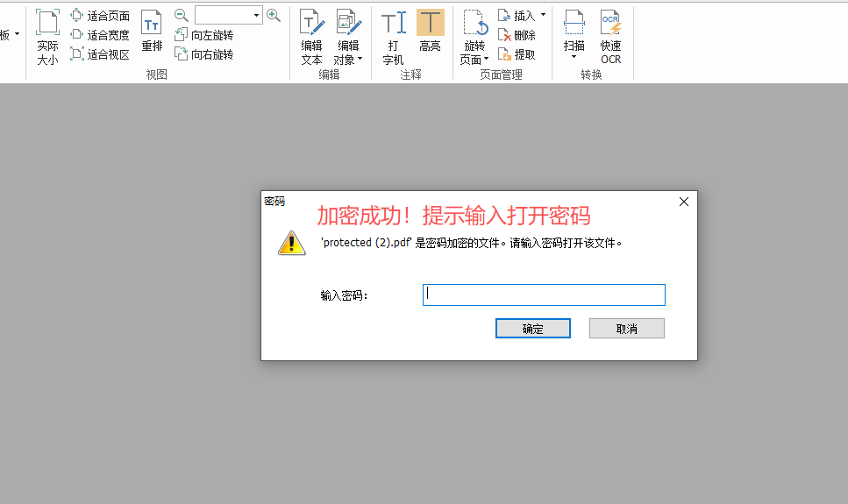Select the Actual Size (实际大小) view tool
The width and height of the screenshot is (848, 504).
click(47, 37)
